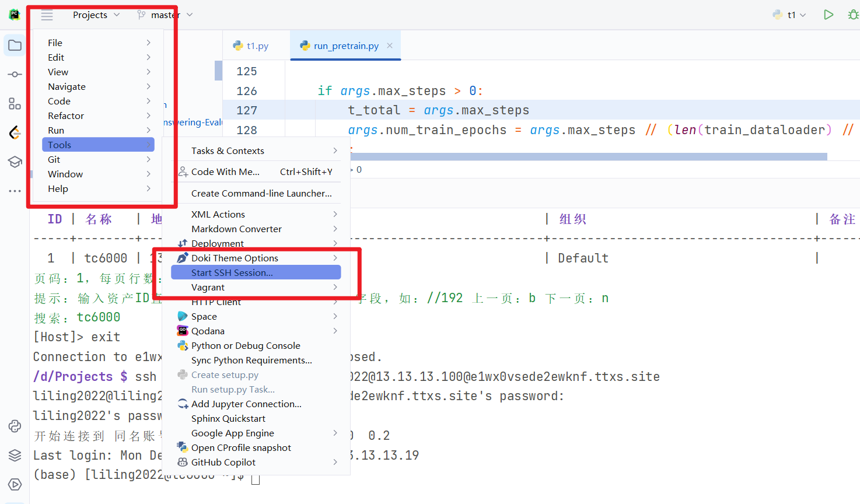Image resolution: width=860 pixels, height=504 pixels.
Task: Click the terminal cursor after the prompt
Action: click(256, 479)
